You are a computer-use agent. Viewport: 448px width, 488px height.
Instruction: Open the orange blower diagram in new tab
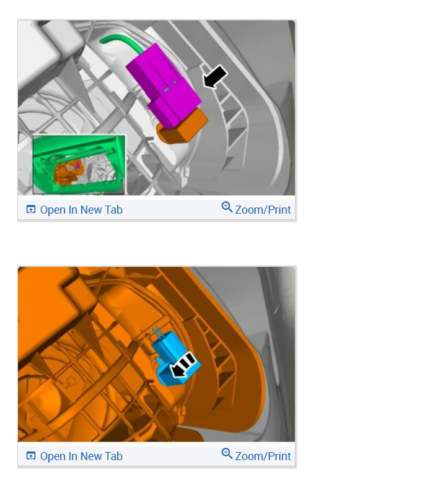(81, 456)
